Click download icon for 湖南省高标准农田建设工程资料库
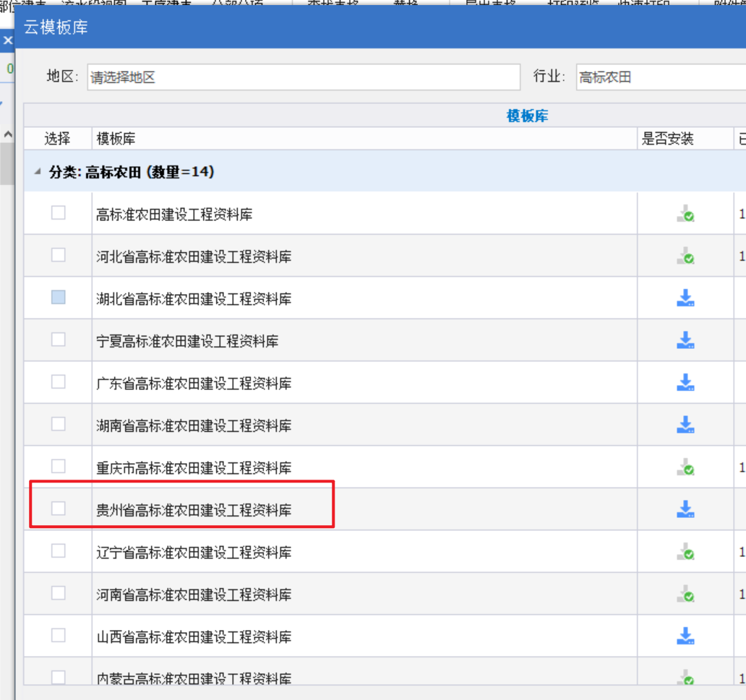Viewport: 746px width, 700px height. coord(685,425)
